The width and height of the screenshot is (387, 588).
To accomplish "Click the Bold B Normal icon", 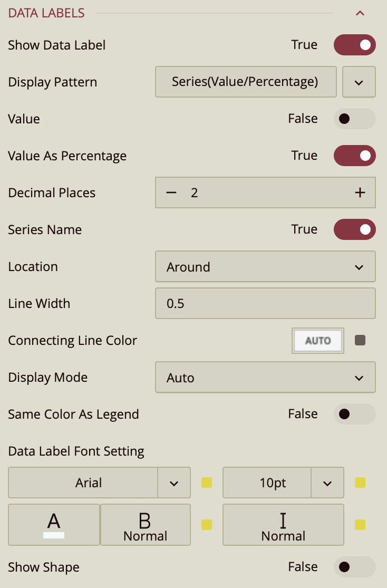I will 145,525.
